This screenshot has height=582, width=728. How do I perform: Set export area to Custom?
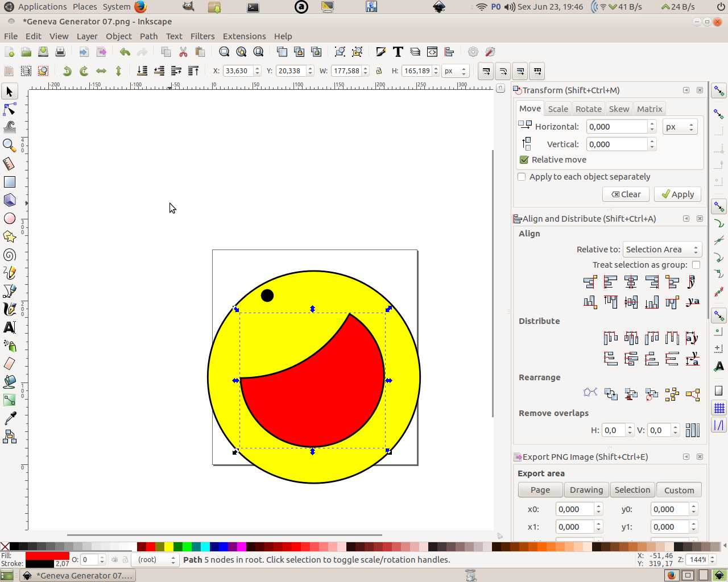tap(679, 490)
